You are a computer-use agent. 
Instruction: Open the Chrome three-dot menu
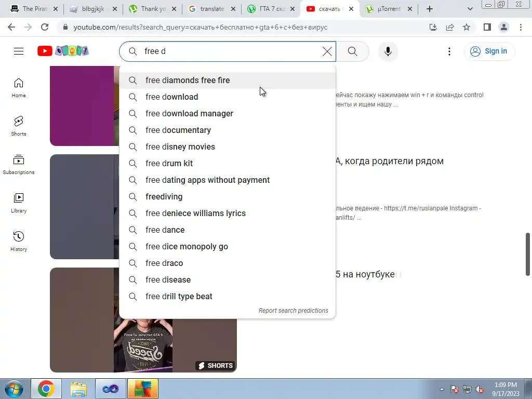coord(521,27)
